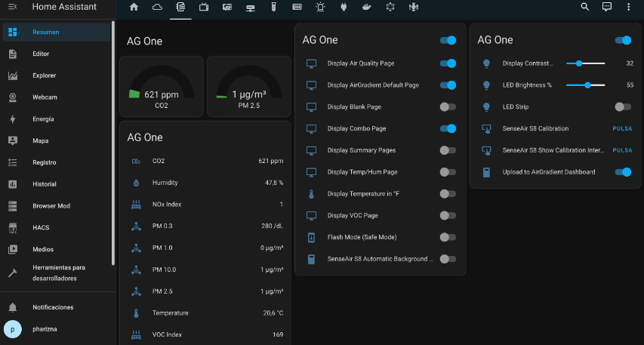Toggle the AG One lights card header switch
The height and width of the screenshot is (345, 644).
tap(623, 40)
